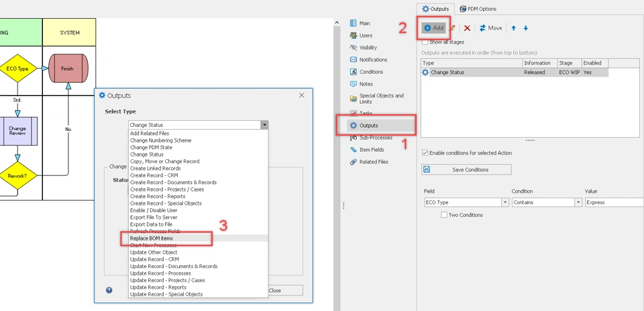Expand the ECO Type field dropdown
Image resolution: width=644 pixels, height=311 pixels.
tap(504, 202)
